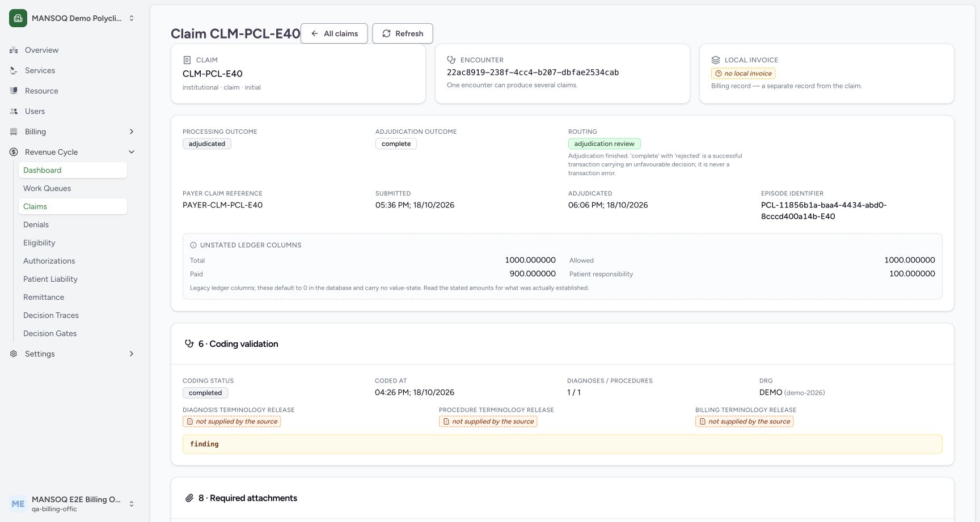Click the '6 · Coding validation' heading
Image resolution: width=980 pixels, height=522 pixels.
pos(238,344)
